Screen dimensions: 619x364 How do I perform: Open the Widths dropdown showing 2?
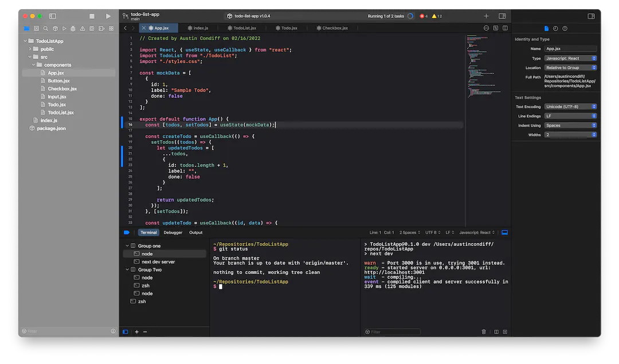(x=570, y=135)
